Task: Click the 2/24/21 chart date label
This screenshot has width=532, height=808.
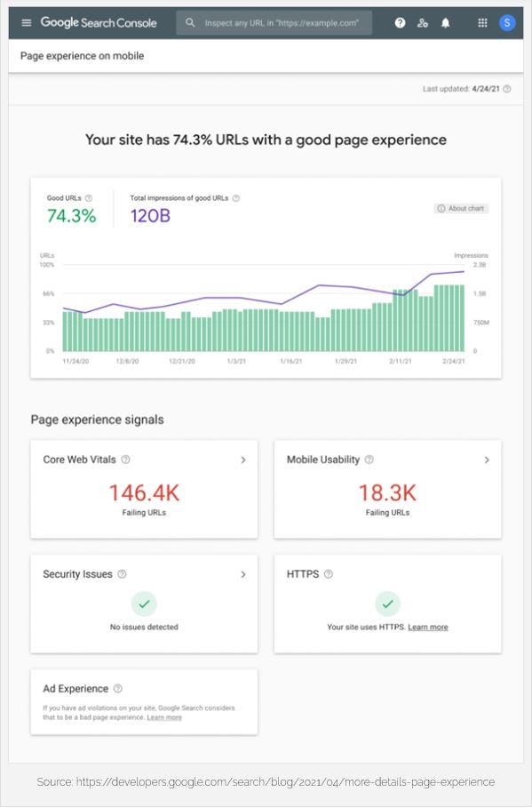Action: pos(453,361)
